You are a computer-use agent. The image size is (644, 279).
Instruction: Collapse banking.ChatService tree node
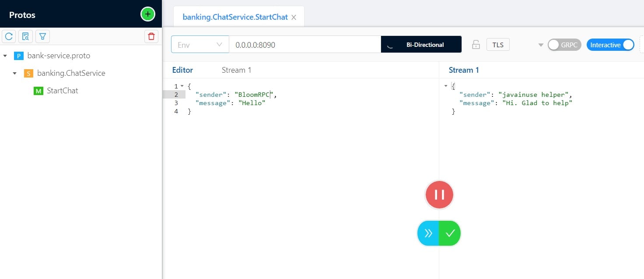click(x=15, y=74)
